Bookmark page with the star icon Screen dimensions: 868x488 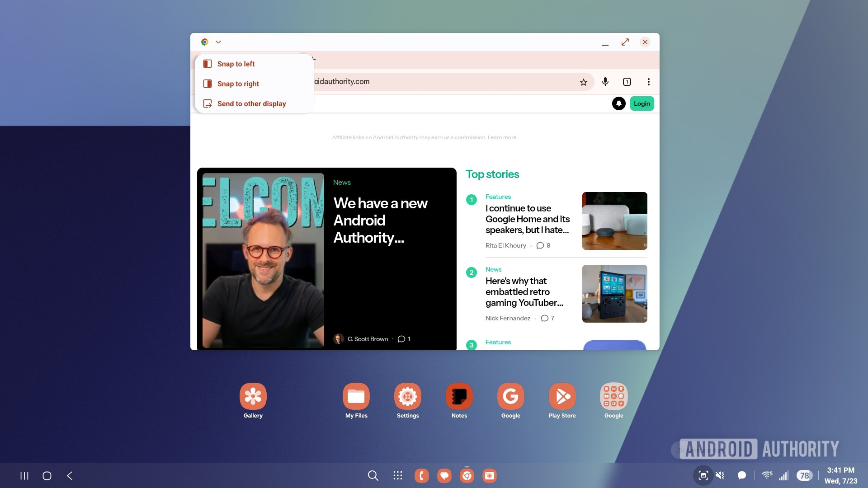click(583, 82)
